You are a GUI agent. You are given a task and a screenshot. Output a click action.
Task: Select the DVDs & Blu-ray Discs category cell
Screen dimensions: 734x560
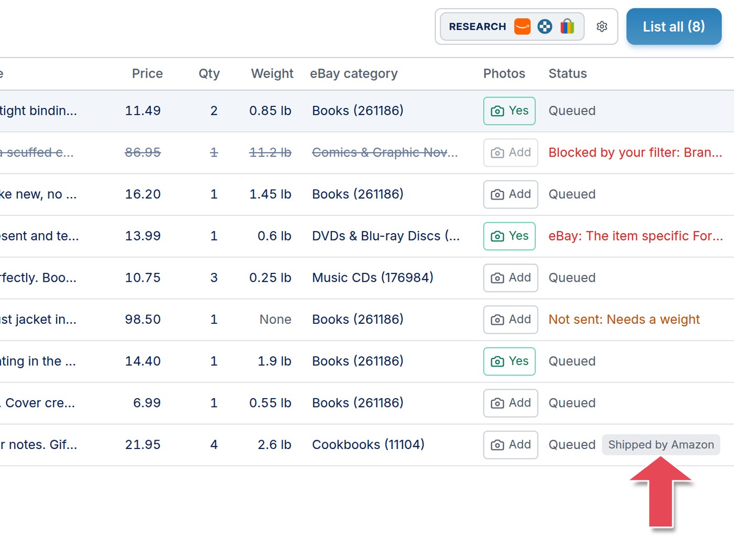[x=386, y=236]
